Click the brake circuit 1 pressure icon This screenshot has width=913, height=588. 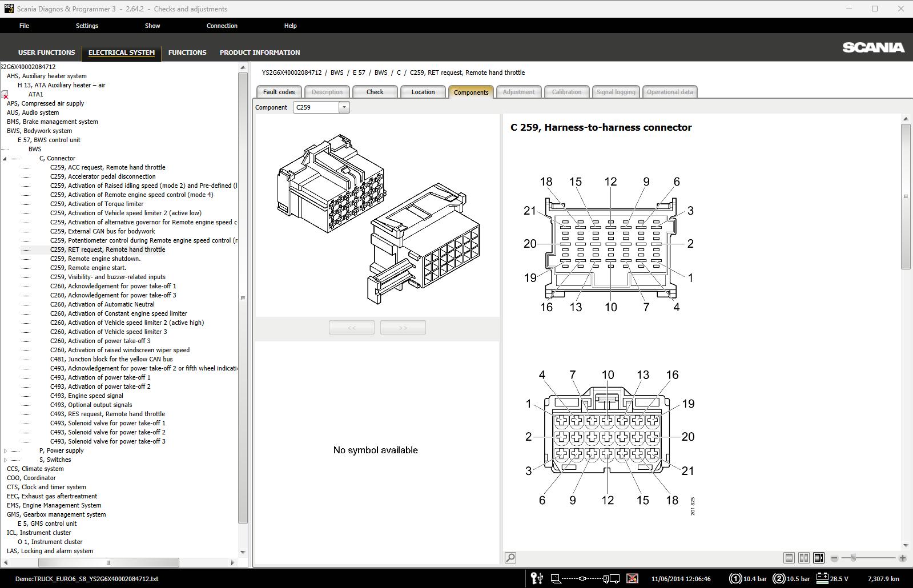point(735,578)
